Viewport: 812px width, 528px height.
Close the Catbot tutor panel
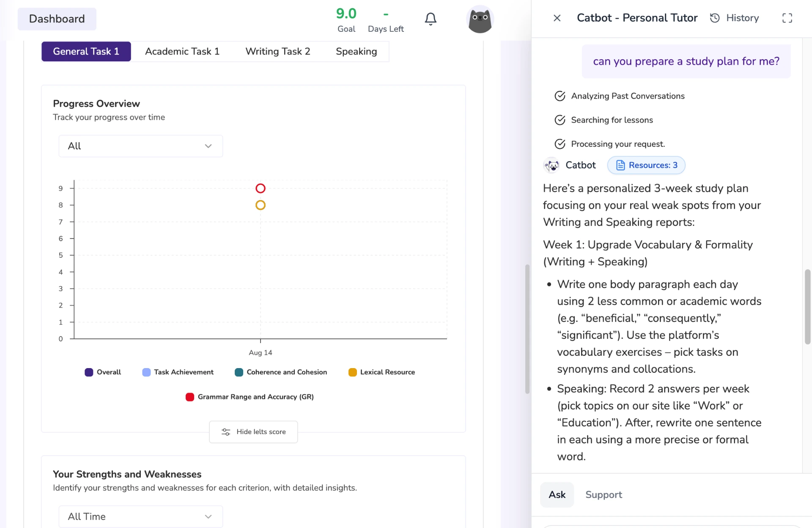pos(557,18)
